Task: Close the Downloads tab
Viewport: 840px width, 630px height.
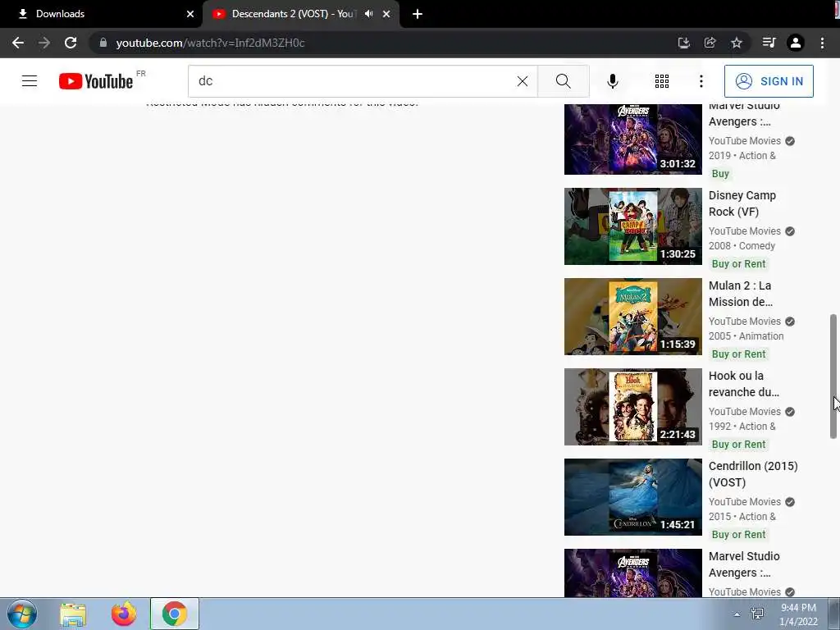Action: pyautogui.click(x=190, y=14)
